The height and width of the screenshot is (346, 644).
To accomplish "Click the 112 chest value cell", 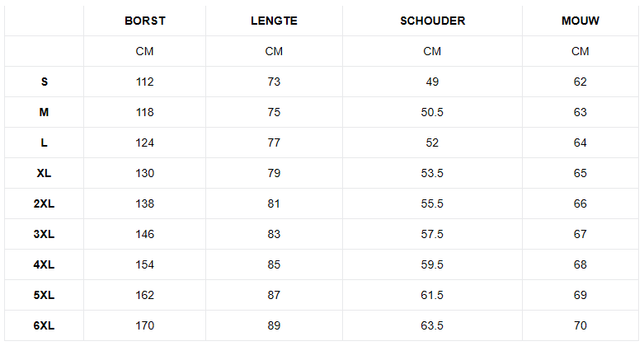I will click(x=145, y=82).
